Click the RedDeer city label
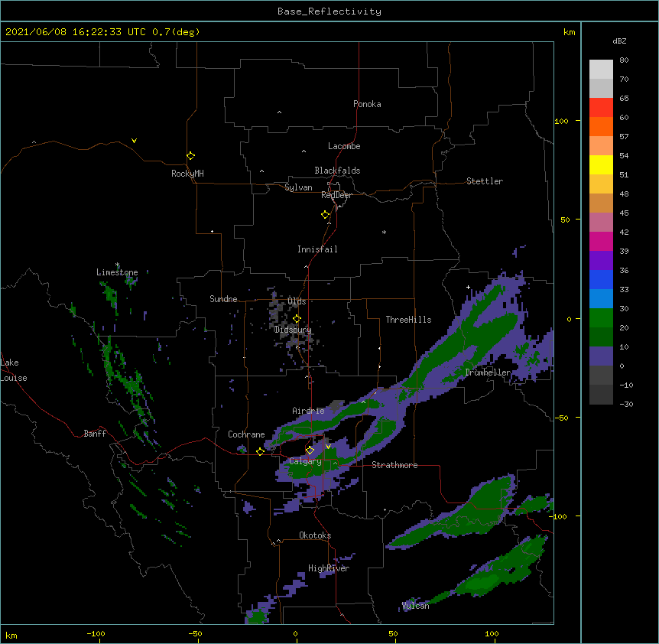Screen dimensions: 659x644 [336, 195]
